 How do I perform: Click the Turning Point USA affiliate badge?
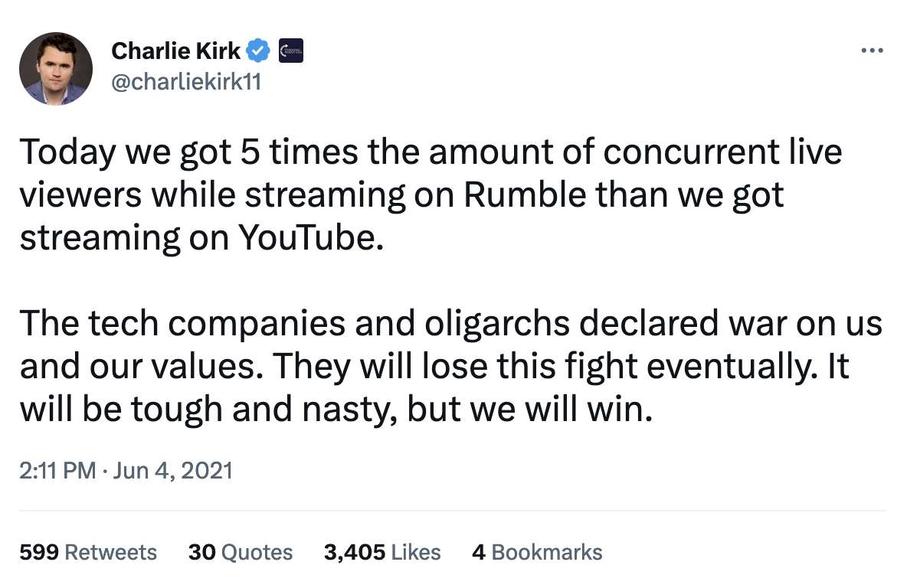pyautogui.click(x=290, y=51)
